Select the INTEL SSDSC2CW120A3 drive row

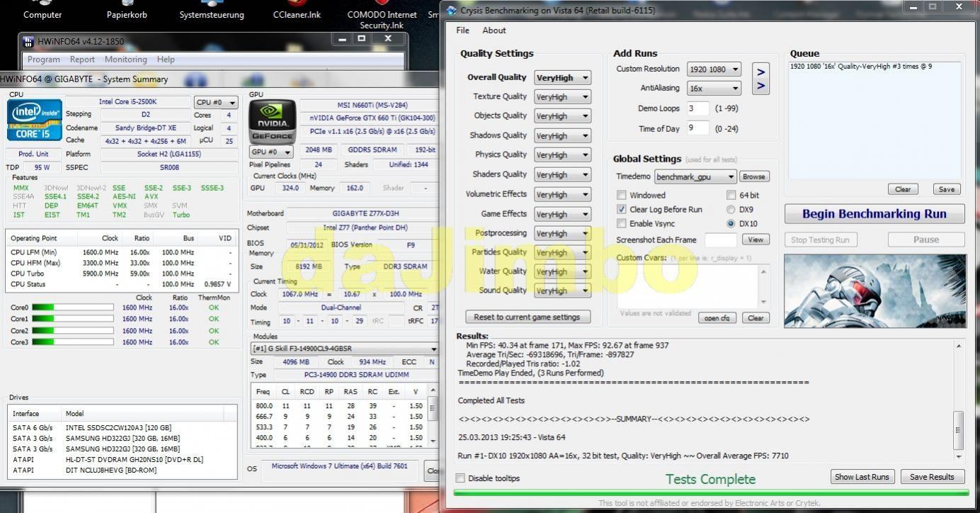[x=122, y=428]
